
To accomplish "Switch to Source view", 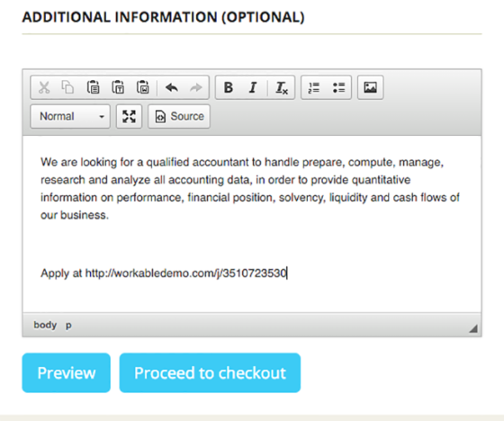I will coord(179,116).
